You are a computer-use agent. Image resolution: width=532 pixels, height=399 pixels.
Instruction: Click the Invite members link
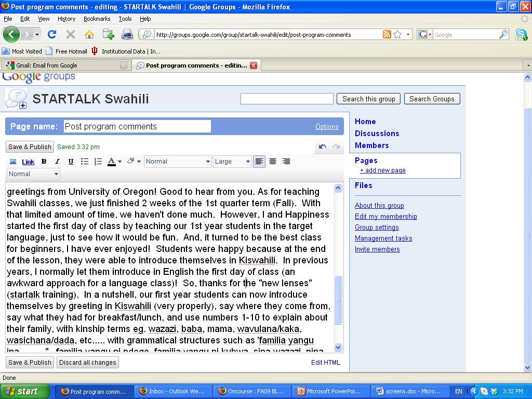pyautogui.click(x=377, y=249)
